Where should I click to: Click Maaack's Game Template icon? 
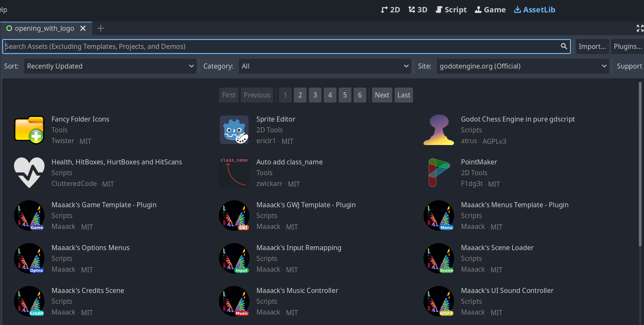[x=29, y=216]
